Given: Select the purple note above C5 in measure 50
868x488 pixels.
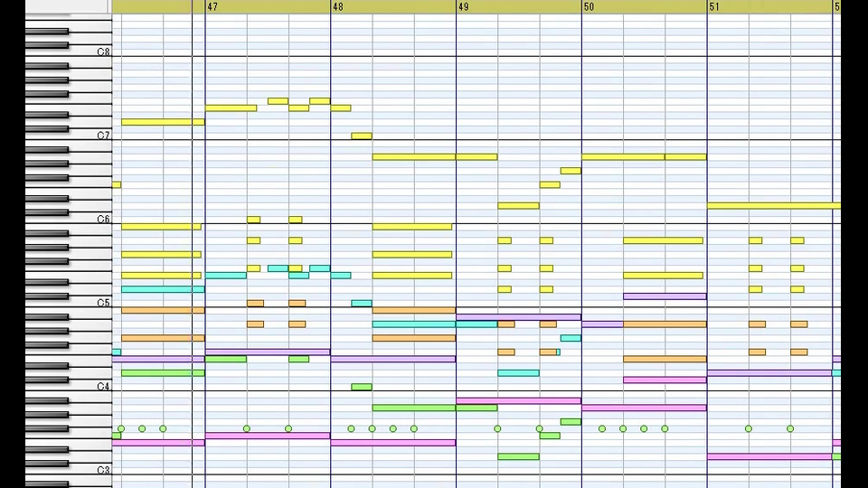Looking at the screenshot, I should coord(665,296).
